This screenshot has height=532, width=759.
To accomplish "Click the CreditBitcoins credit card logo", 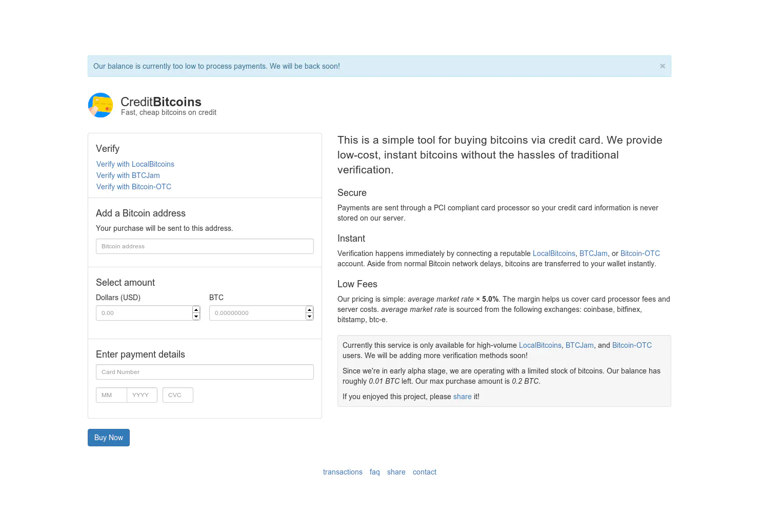I will click(x=101, y=105).
